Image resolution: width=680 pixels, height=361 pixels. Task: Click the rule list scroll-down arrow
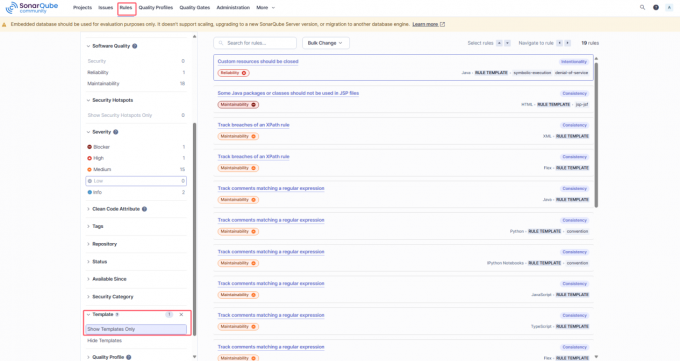[x=596, y=357]
